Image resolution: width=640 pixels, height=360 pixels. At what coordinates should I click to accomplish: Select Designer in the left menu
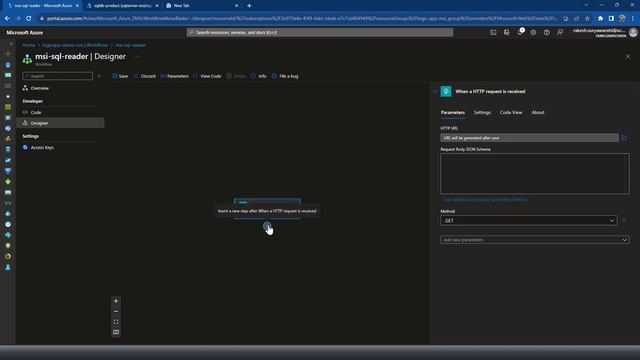pyautogui.click(x=60, y=123)
